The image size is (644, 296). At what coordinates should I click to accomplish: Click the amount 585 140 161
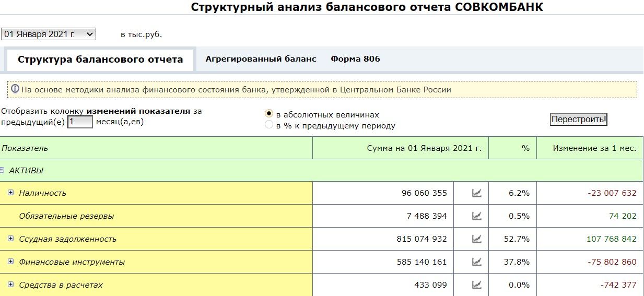pos(422,262)
